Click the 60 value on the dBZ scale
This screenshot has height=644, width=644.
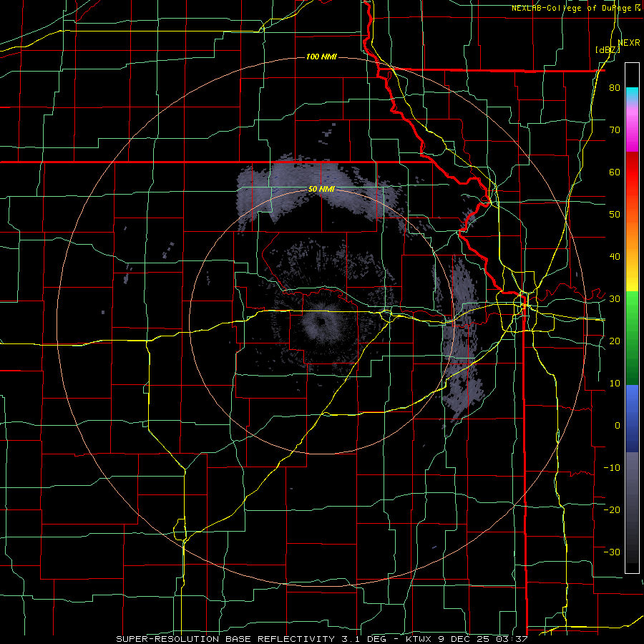click(615, 172)
